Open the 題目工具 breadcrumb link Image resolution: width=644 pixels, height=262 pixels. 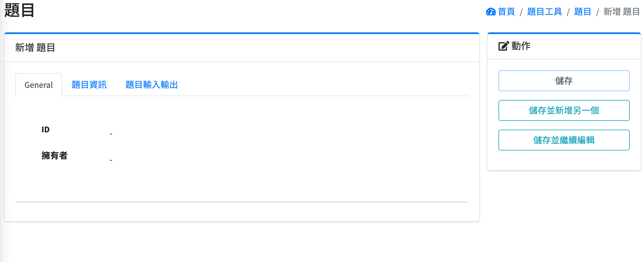click(545, 12)
